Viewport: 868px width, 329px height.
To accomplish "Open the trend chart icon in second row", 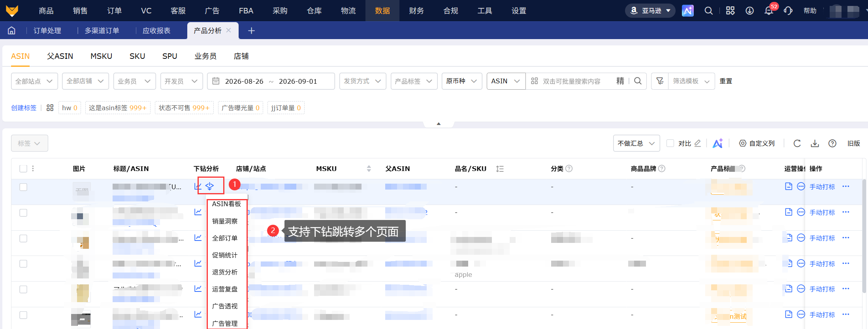I will point(198,212).
